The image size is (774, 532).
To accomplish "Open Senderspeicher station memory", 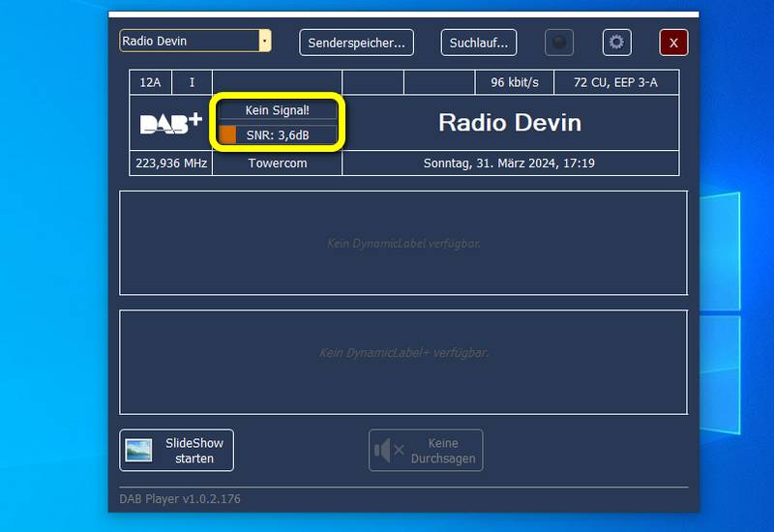I will coord(356,43).
